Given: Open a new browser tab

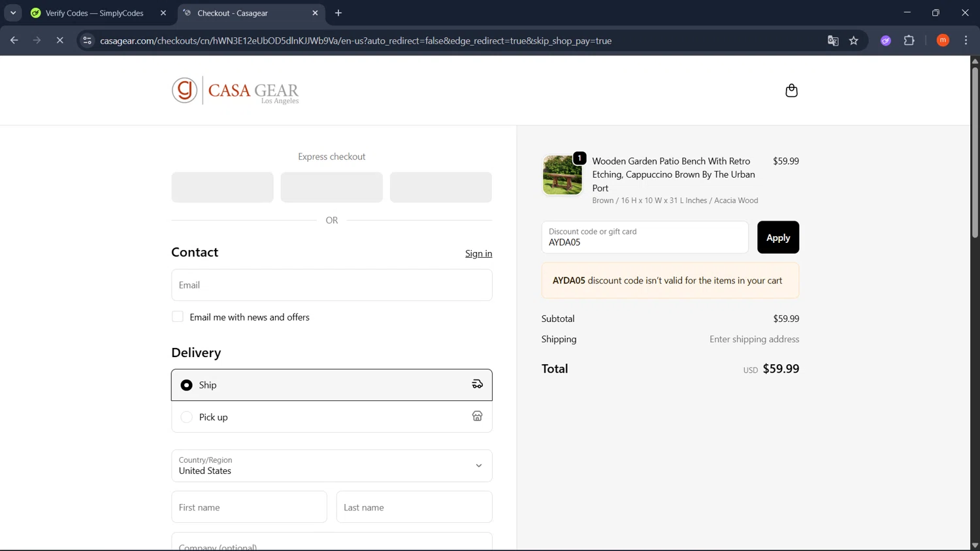Looking at the screenshot, I should pyautogui.click(x=338, y=13).
